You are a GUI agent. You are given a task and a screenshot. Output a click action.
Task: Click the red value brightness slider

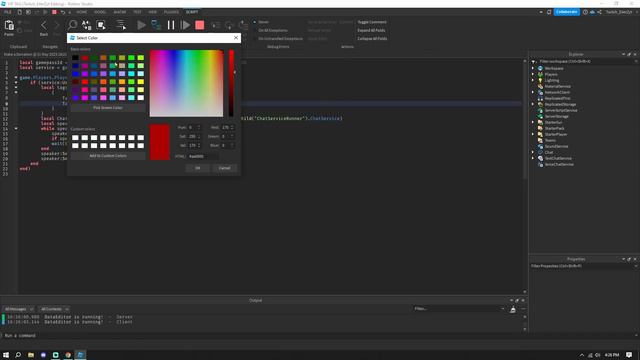pos(231,83)
